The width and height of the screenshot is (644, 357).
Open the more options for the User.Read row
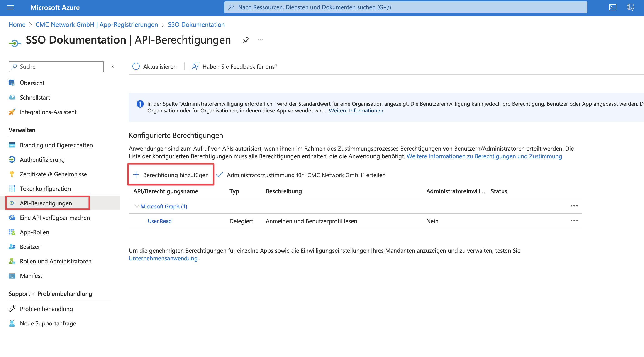[574, 220]
